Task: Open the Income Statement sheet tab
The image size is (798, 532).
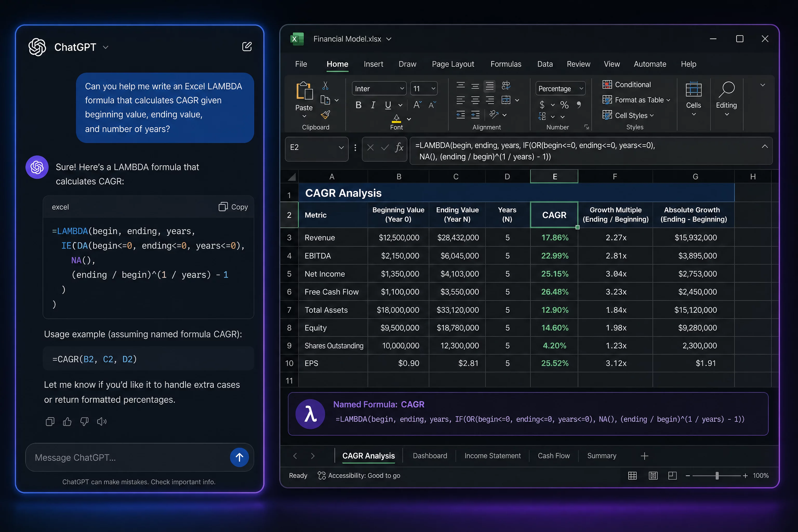Action: click(492, 456)
